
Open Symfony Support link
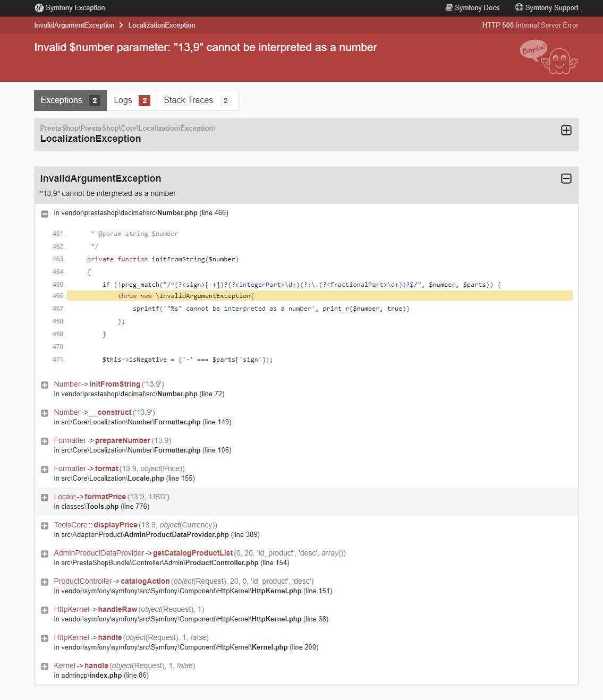(547, 8)
